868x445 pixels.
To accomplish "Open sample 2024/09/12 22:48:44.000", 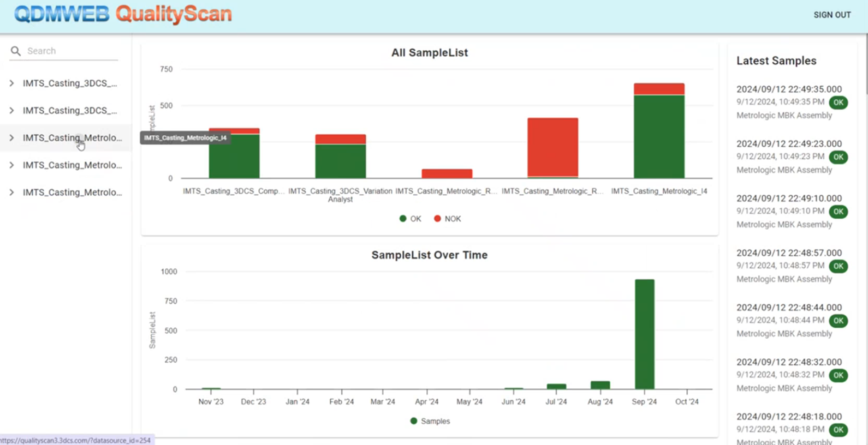I will (x=789, y=307).
